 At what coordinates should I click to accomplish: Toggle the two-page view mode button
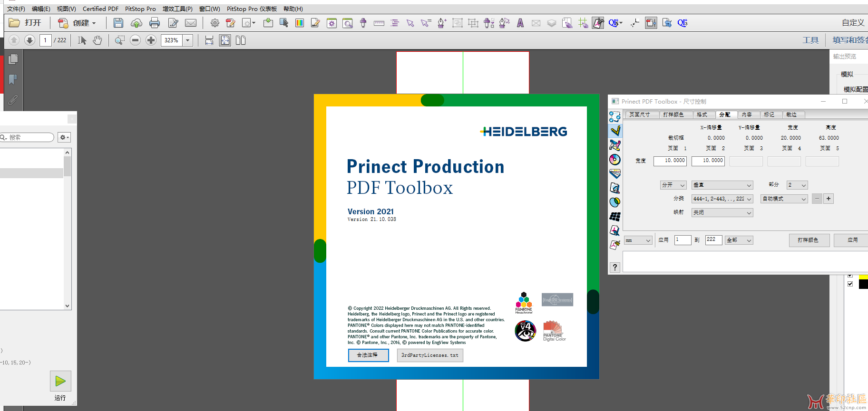click(241, 40)
